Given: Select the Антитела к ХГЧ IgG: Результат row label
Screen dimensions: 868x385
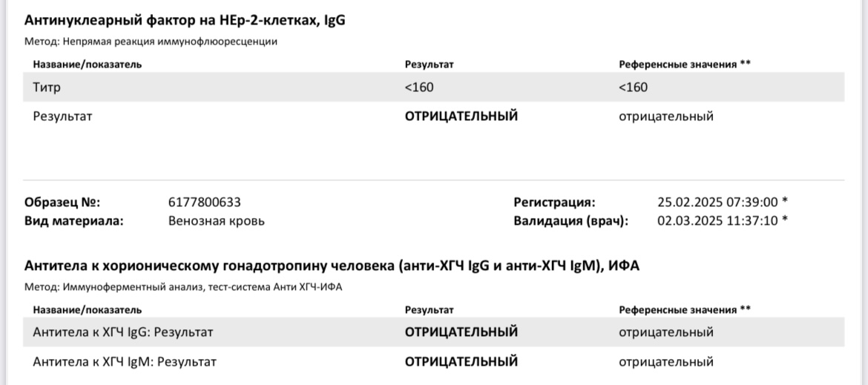Looking at the screenshot, I should click(x=123, y=332).
